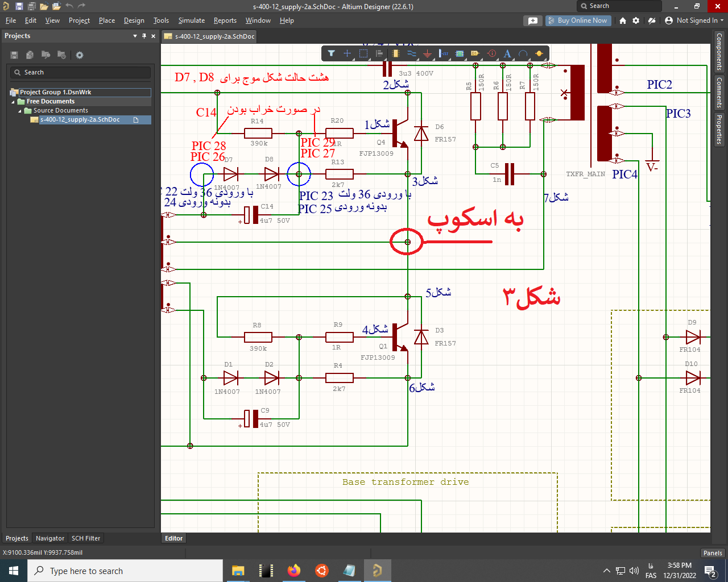Save the active document from quick access

coord(19,6)
